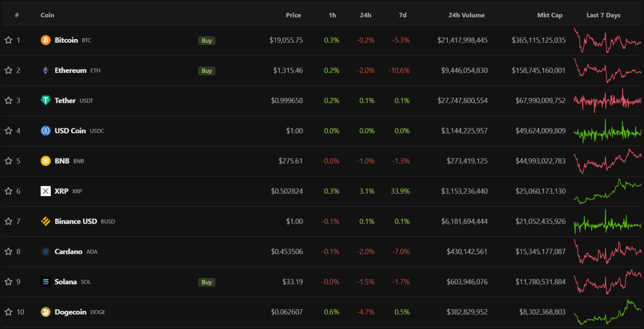
Task: Click the BNB coin logo
Action: 46,161
